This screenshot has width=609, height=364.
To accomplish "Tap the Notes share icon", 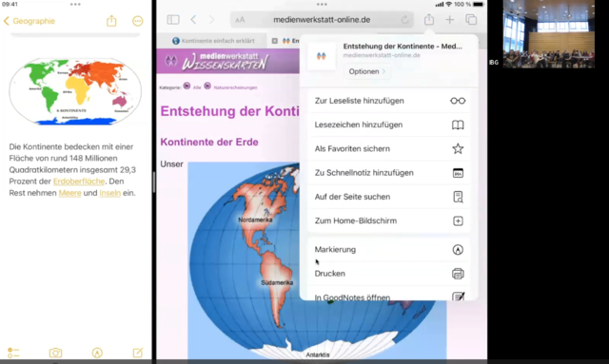I will (111, 21).
